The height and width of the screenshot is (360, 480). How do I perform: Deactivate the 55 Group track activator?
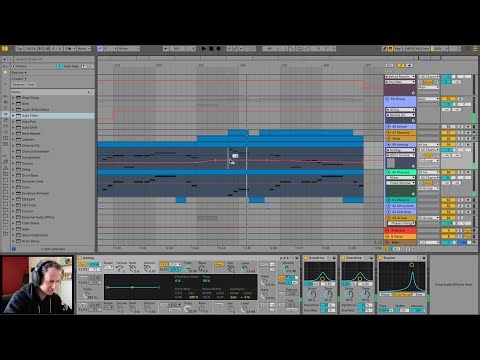click(448, 99)
